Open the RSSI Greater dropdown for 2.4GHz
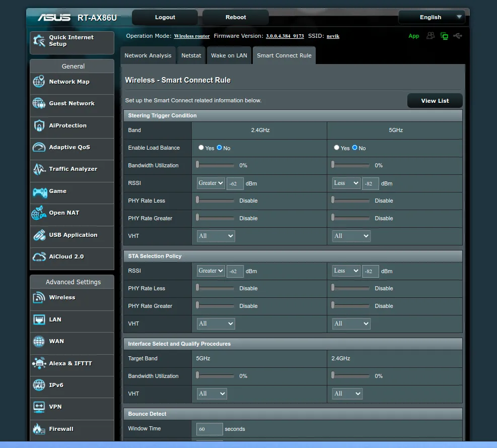 [210, 183]
